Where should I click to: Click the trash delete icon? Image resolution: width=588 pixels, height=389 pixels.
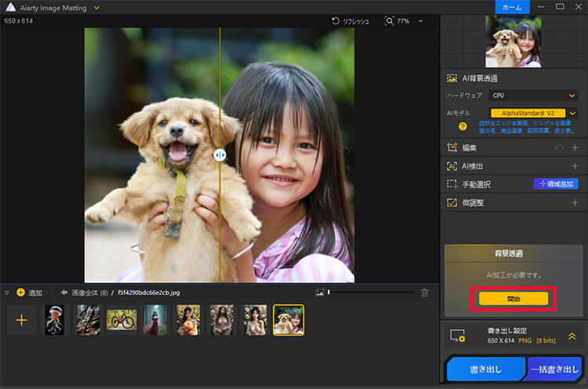(425, 293)
